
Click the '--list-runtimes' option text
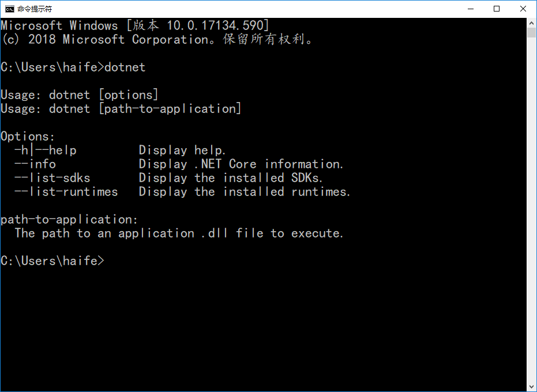click(x=66, y=192)
